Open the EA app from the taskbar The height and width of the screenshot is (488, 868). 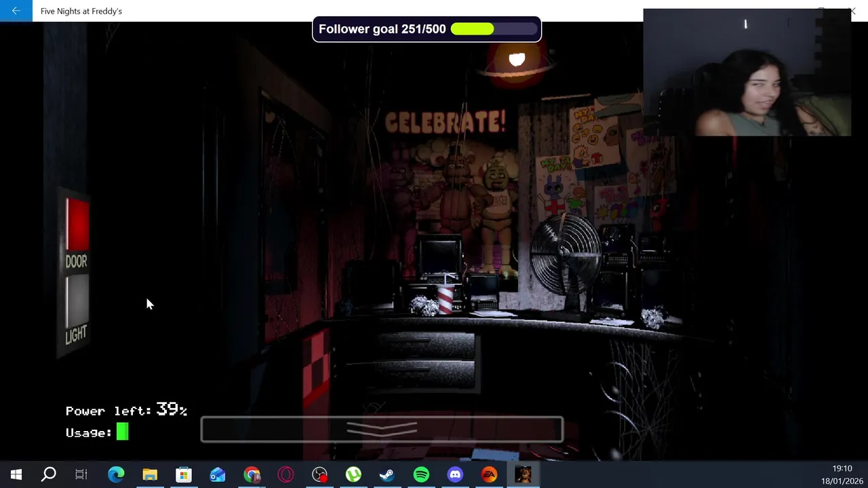point(489,474)
